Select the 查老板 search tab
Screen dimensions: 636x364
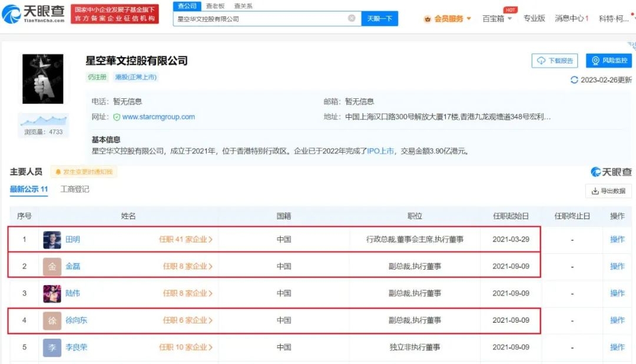tap(215, 6)
